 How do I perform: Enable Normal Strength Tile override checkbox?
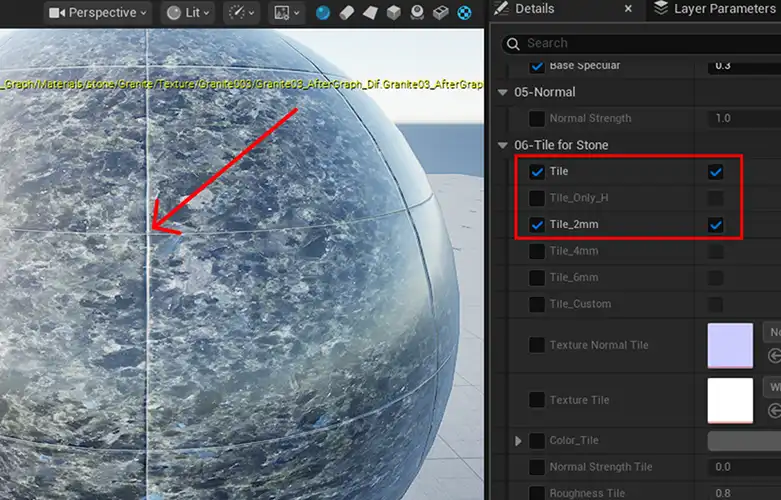click(537, 467)
